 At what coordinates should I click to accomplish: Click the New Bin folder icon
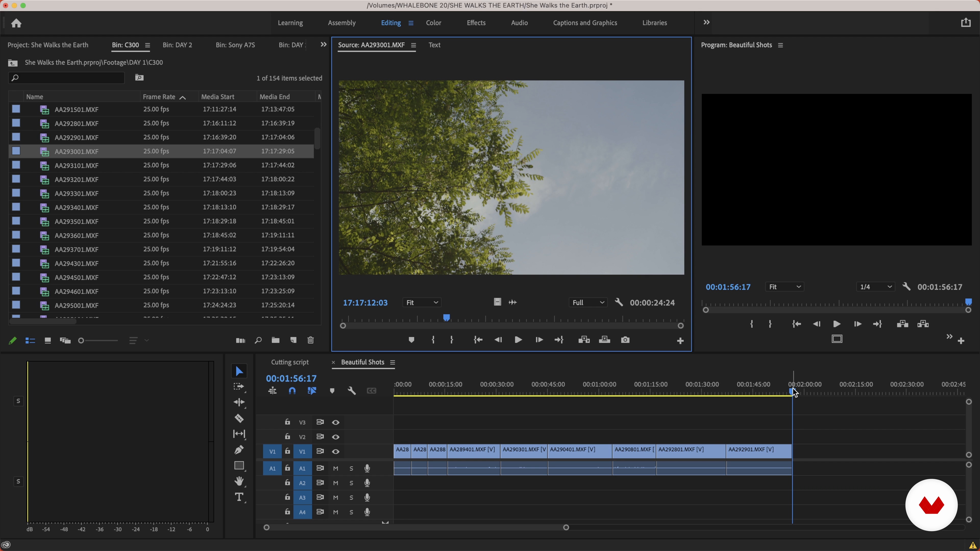coord(275,340)
